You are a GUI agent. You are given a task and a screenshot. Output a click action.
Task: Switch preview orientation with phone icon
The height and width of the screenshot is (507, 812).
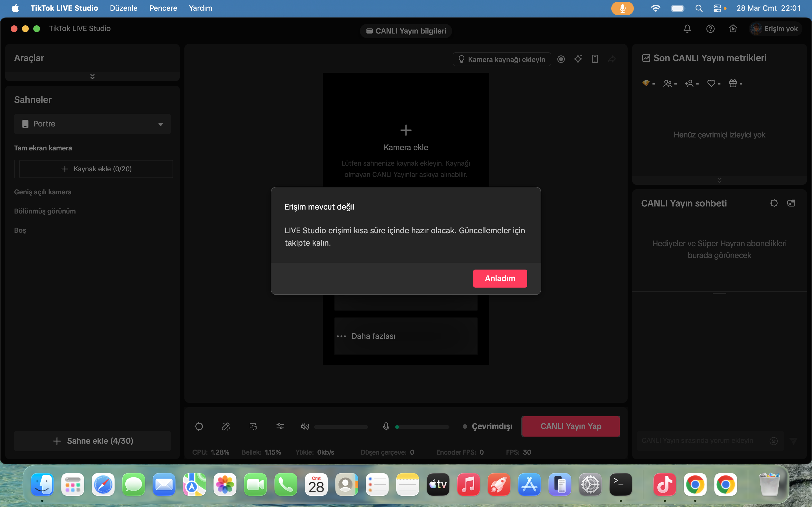[595, 59]
